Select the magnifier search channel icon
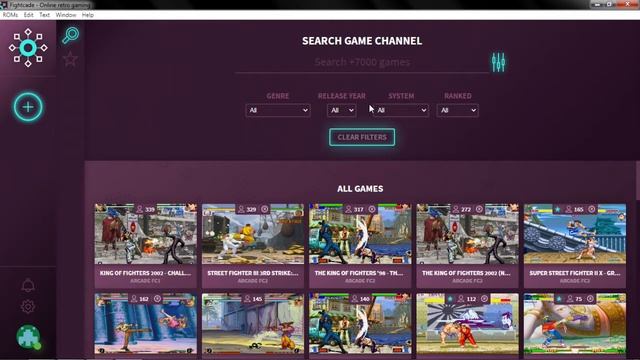Image resolution: width=640 pixels, height=360 pixels. [x=71, y=35]
